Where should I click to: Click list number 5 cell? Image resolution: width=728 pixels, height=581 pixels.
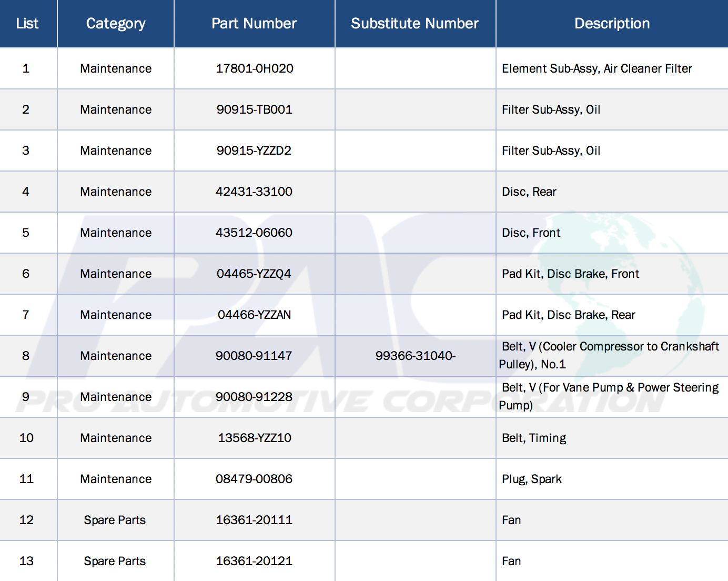[x=26, y=233]
